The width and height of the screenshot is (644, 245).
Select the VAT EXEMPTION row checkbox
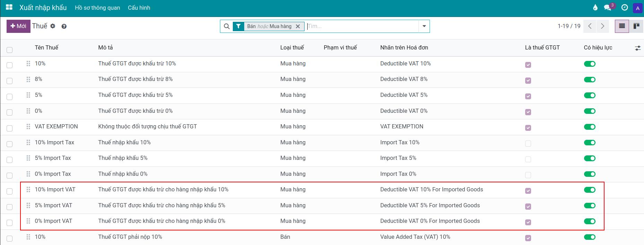pos(10,128)
